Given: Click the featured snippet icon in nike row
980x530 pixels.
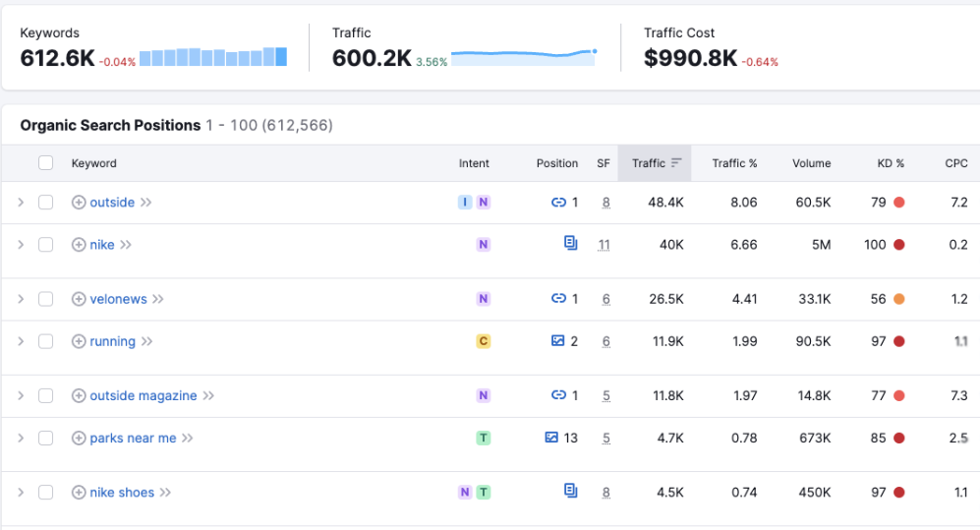Looking at the screenshot, I should pyautogui.click(x=571, y=243).
